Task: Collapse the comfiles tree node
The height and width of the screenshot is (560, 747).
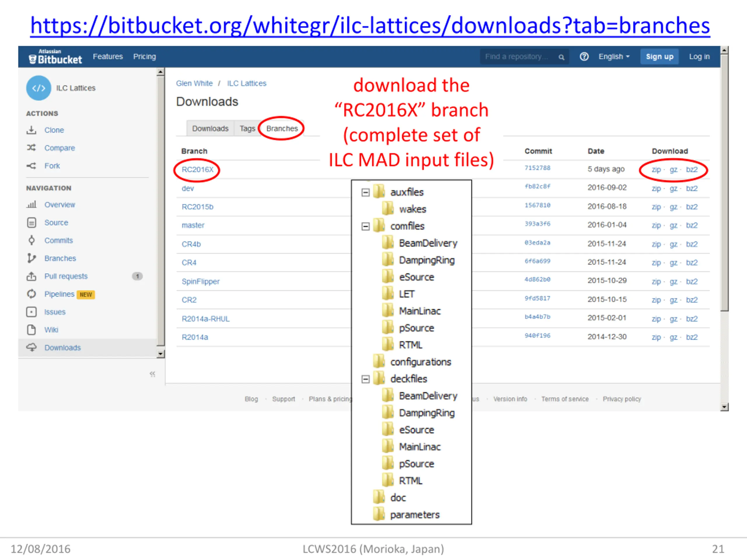Action: pos(365,226)
